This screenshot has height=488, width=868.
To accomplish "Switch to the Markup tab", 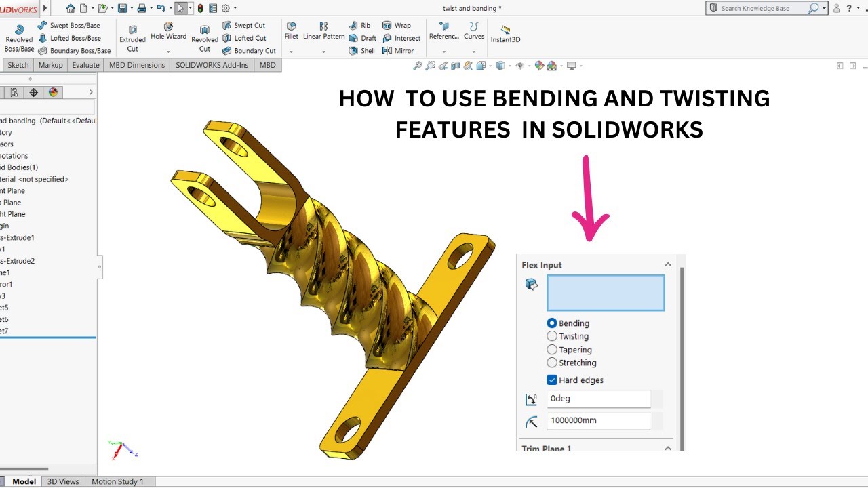I will pos(51,65).
